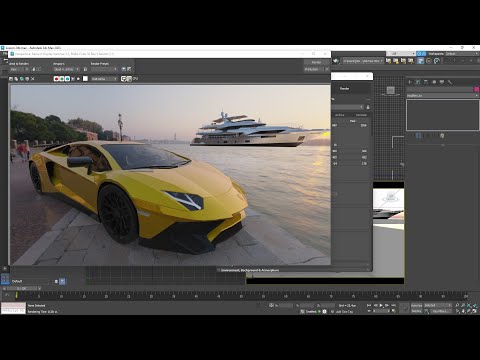This screenshot has width=480, height=360.
Task: Play the animation
Action: tap(381, 305)
